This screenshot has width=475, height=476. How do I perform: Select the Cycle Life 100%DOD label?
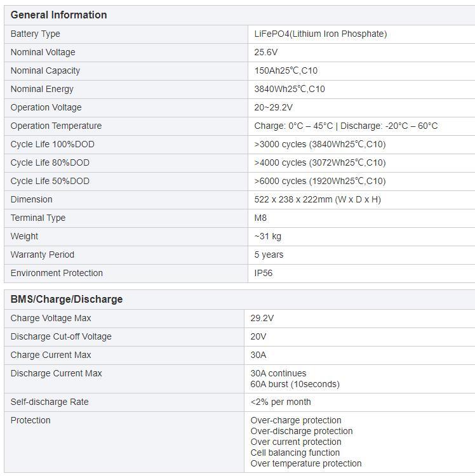coord(52,144)
